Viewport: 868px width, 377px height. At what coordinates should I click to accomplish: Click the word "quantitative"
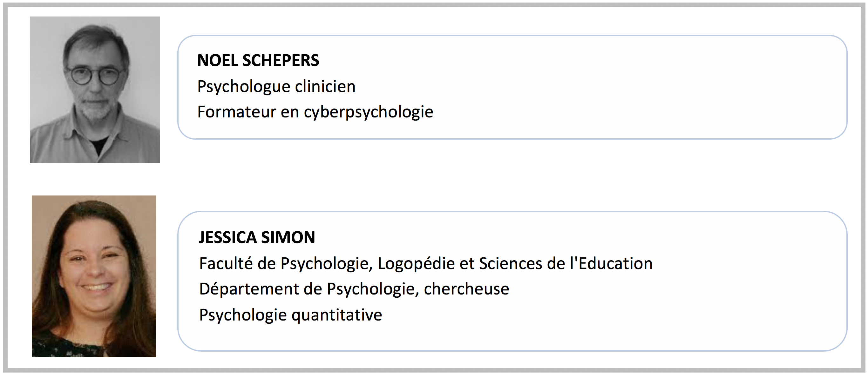[x=336, y=315]
